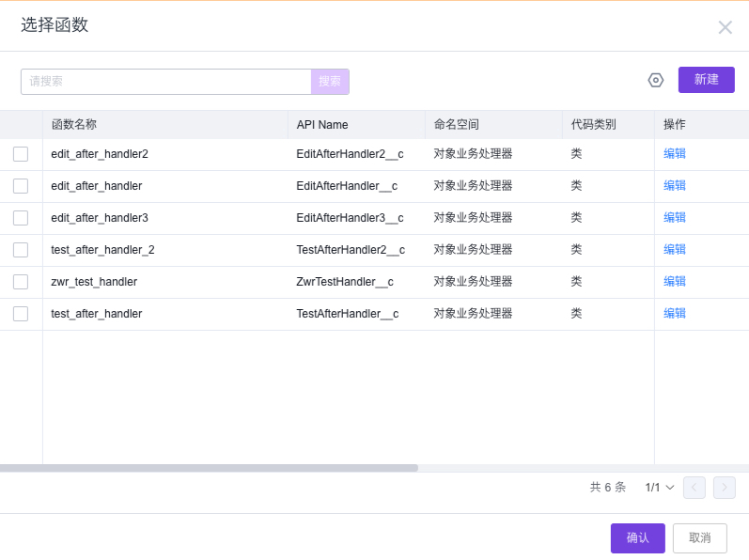Tick the checkbox for edit_after_handler2
Viewport: 749px width, 560px height.
click(x=21, y=154)
